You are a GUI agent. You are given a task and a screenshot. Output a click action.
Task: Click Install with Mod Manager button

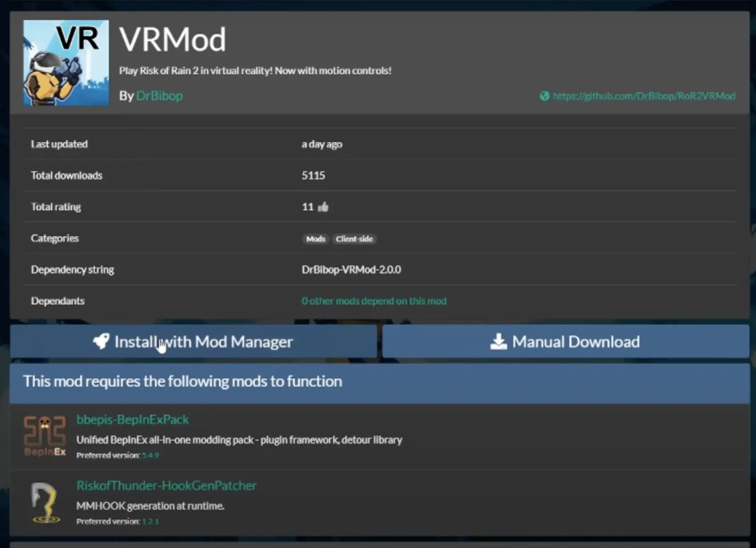click(x=193, y=341)
